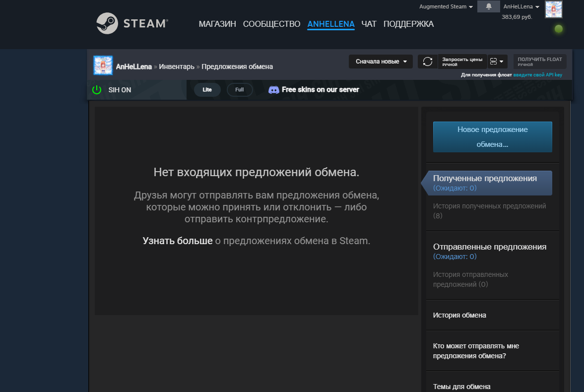584x392 pixels.
Task: Toggle the SIH ON power icon
Action: click(x=96, y=90)
